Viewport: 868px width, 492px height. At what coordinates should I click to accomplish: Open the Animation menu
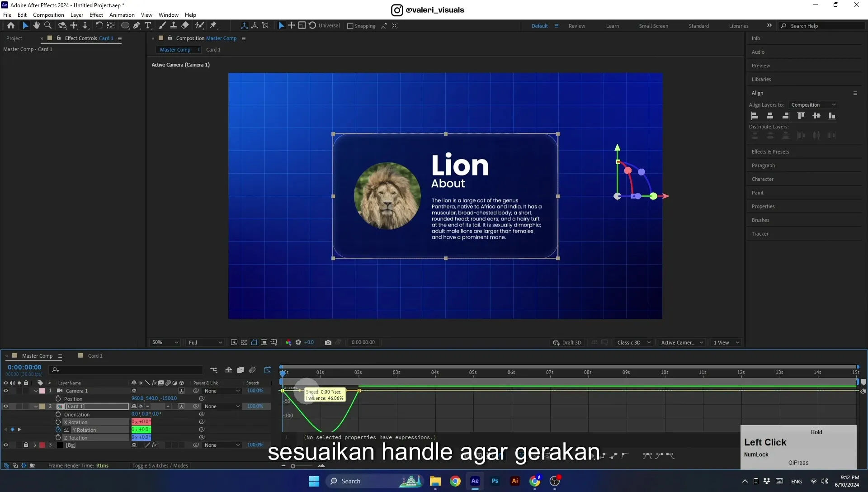pyautogui.click(x=122, y=15)
